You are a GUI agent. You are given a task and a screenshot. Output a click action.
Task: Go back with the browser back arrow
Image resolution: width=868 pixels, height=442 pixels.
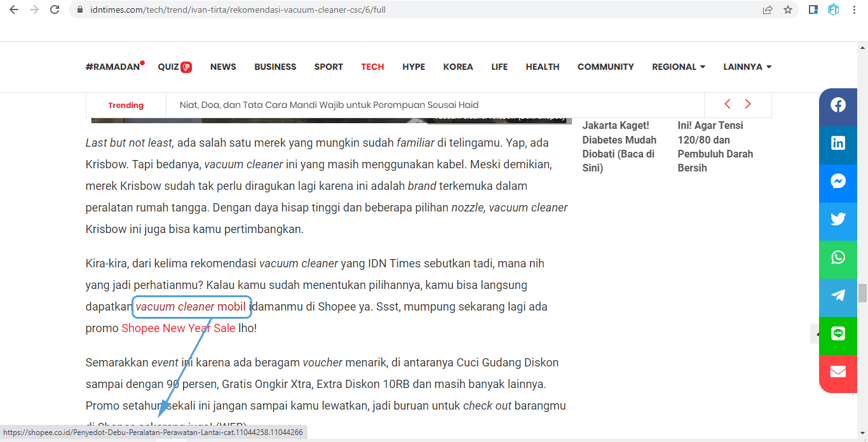click(14, 10)
